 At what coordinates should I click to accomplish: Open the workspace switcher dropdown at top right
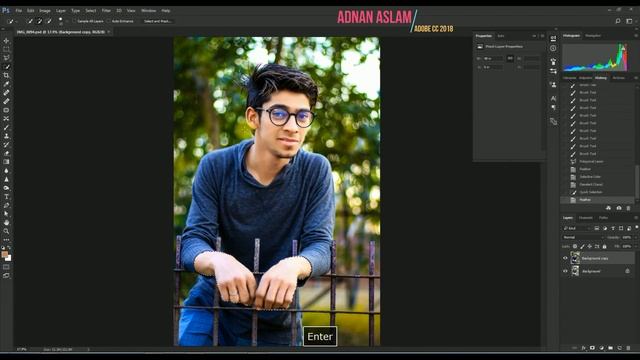coord(629,21)
